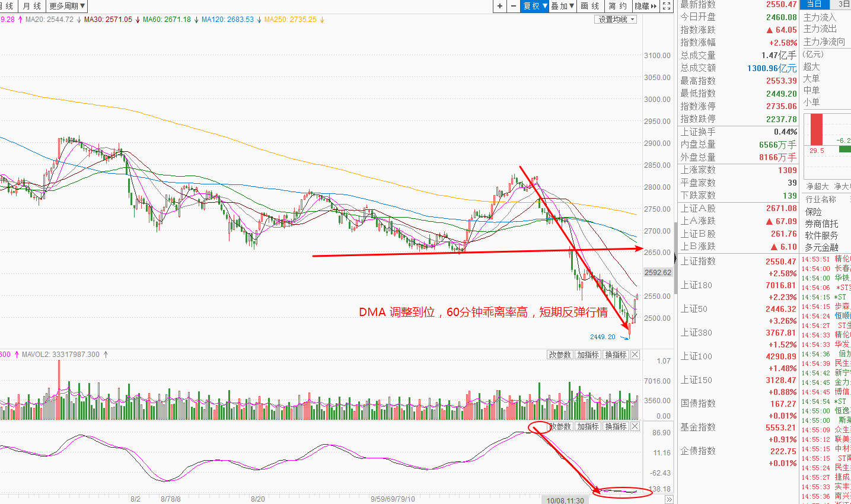Close the DMA indicator panel
Image resolution: width=851 pixels, height=504 pixels.
click(635, 426)
